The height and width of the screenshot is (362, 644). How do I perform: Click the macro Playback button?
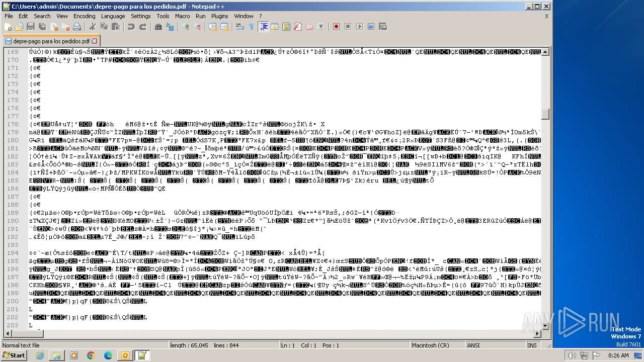pyautogui.click(x=359, y=27)
